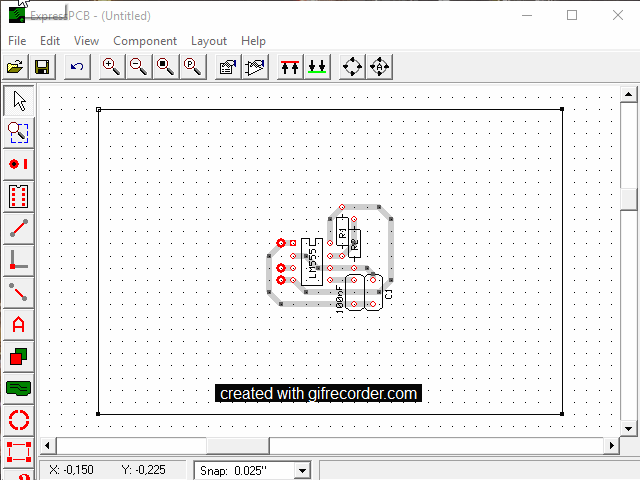Zoom in with plus magnifier

[x=111, y=67]
